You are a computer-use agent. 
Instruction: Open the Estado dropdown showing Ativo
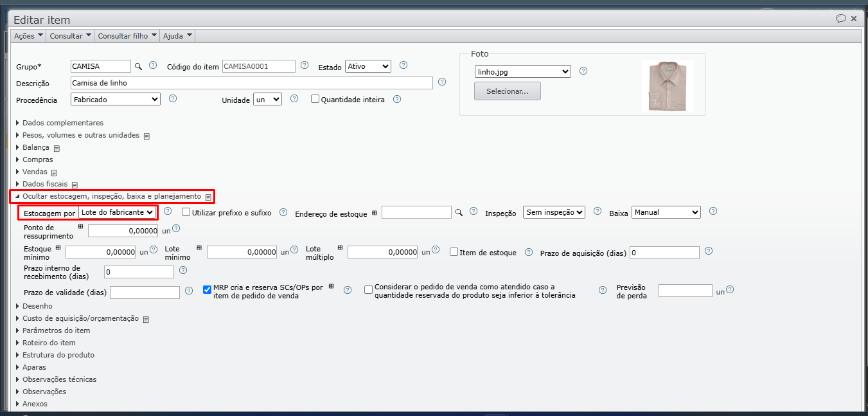click(x=368, y=66)
